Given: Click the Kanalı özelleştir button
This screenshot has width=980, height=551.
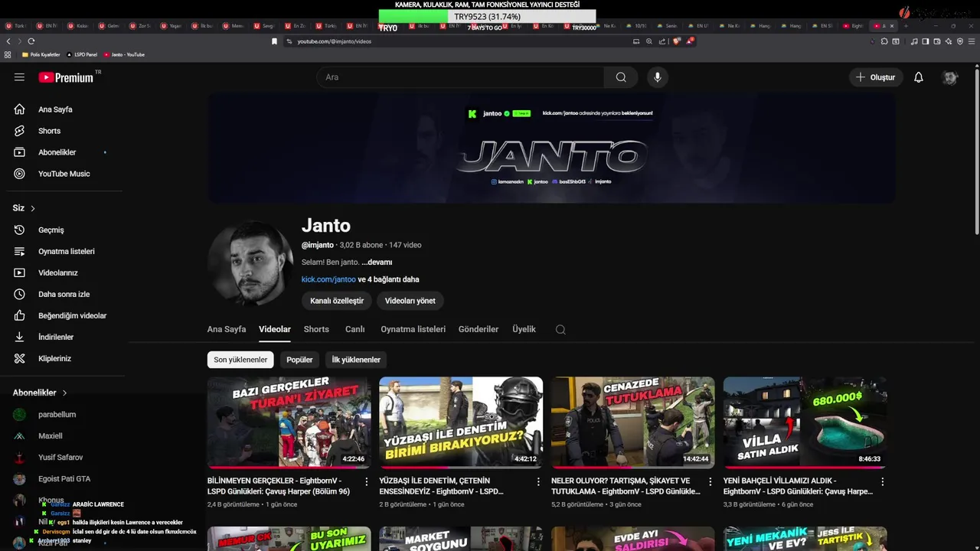Looking at the screenshot, I should coord(337,301).
